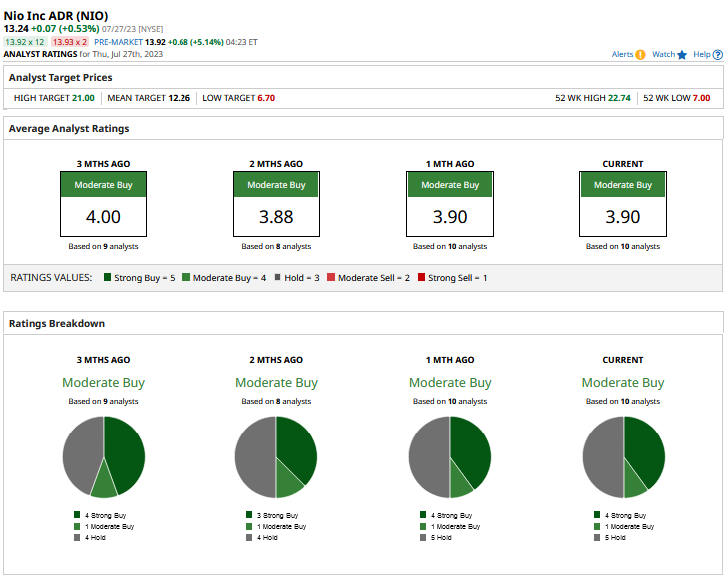Click the Hold gray legend square
This screenshot has width=728, height=577.
[x=277, y=277]
